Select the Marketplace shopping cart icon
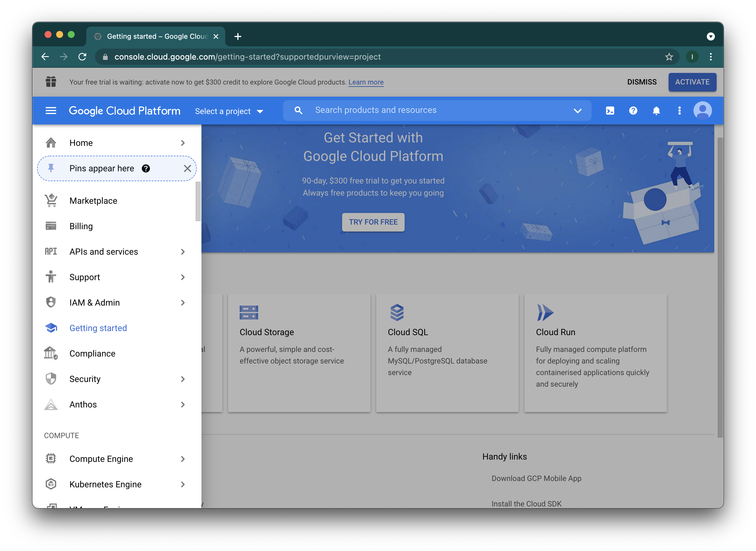The image size is (756, 551). (x=51, y=201)
